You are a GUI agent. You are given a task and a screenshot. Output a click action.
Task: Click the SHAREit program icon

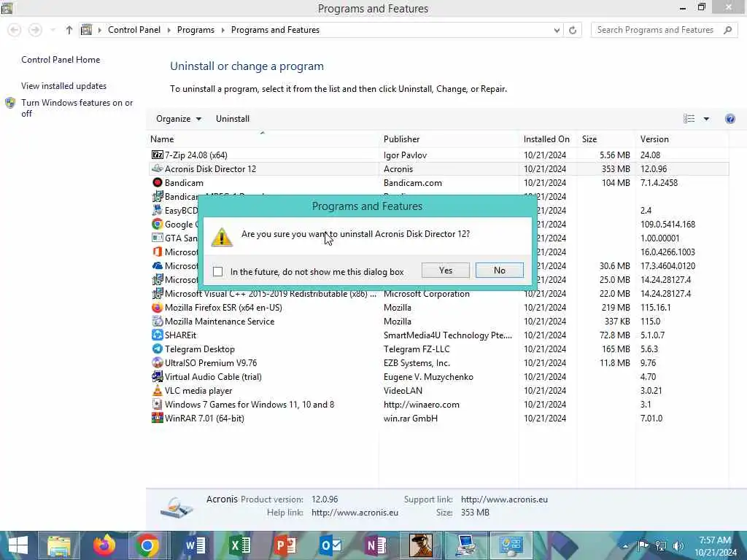point(158,335)
